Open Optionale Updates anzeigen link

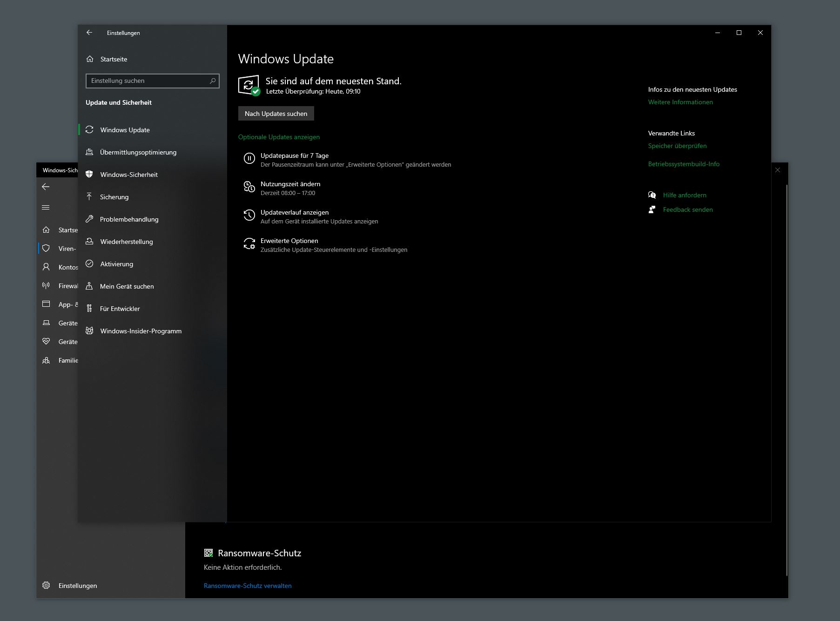[x=279, y=137]
